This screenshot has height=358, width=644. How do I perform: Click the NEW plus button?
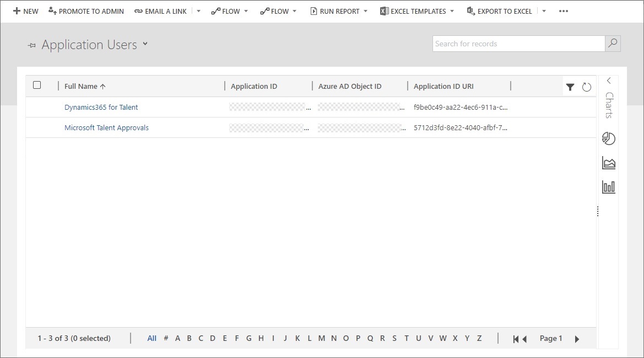coord(25,11)
